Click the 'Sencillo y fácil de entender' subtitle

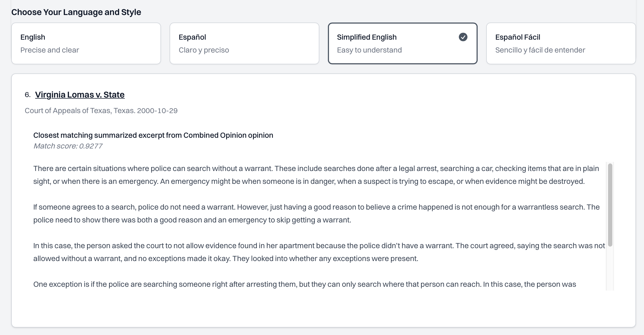[540, 50]
